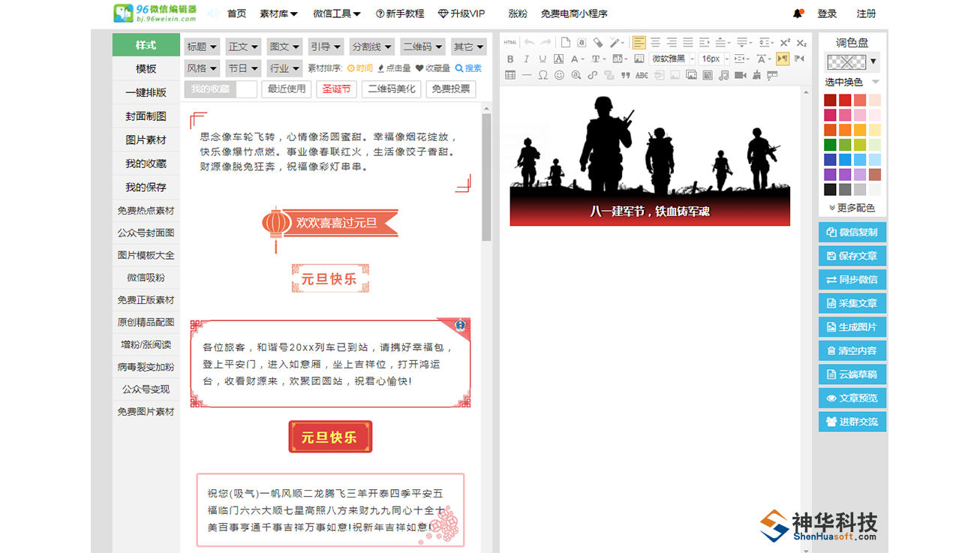
Task: Pick the bright blue color swatch
Action: pos(845,160)
